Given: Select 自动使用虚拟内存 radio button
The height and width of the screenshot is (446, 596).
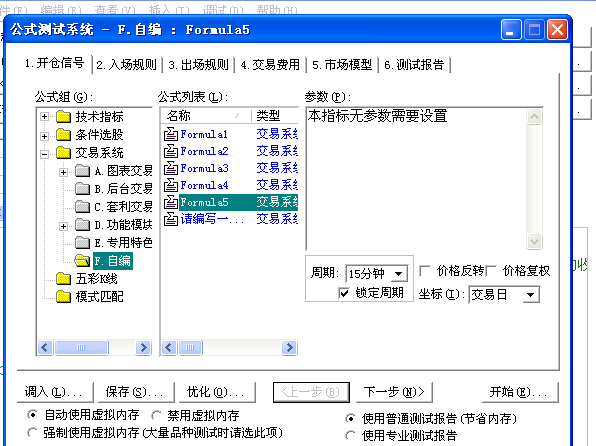Looking at the screenshot, I should (32, 414).
